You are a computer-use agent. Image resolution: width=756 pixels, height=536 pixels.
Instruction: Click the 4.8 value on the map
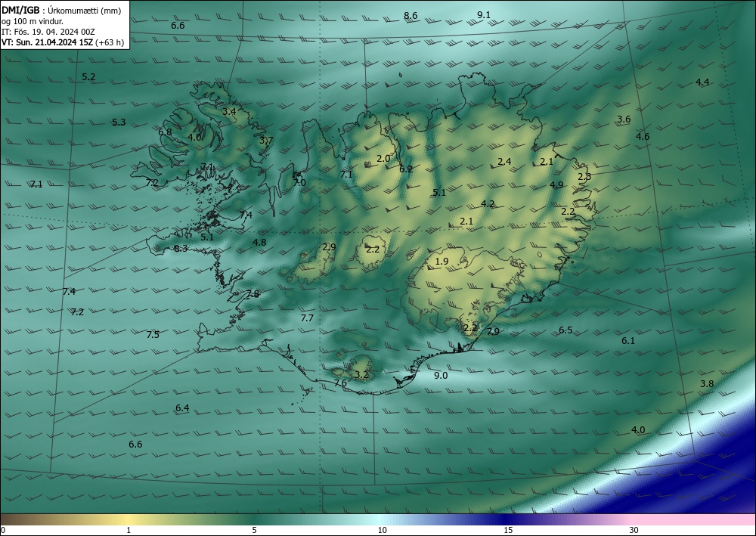pos(259,242)
